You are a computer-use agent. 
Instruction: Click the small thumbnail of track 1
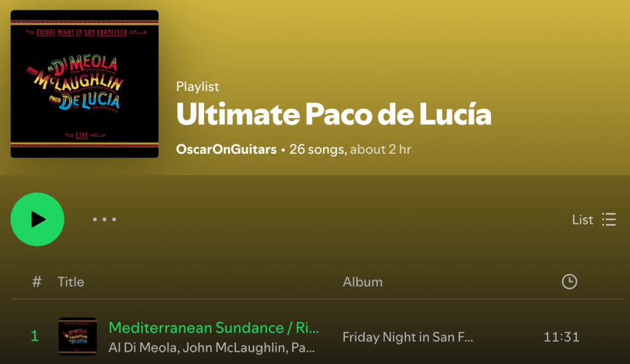78,337
